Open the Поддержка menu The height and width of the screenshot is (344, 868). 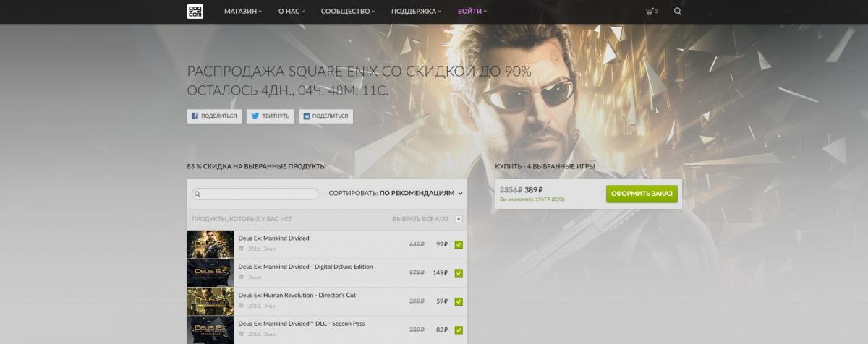[x=417, y=12]
